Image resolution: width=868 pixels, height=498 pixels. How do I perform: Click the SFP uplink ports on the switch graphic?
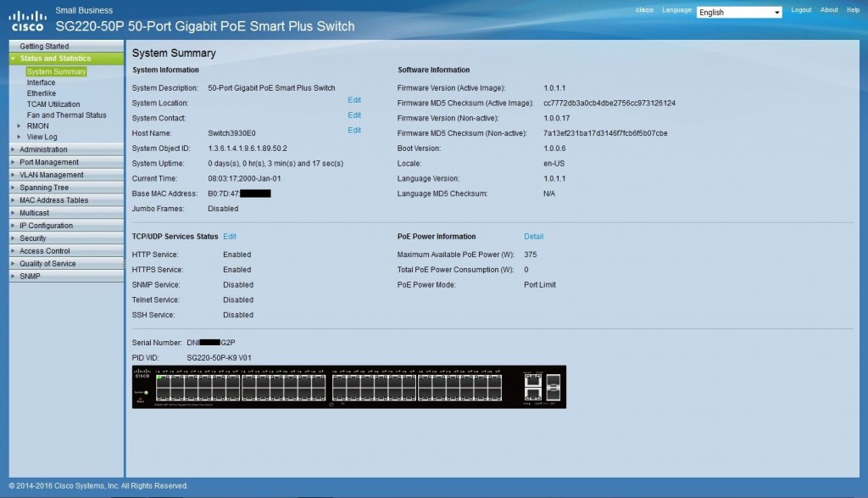coord(553,387)
